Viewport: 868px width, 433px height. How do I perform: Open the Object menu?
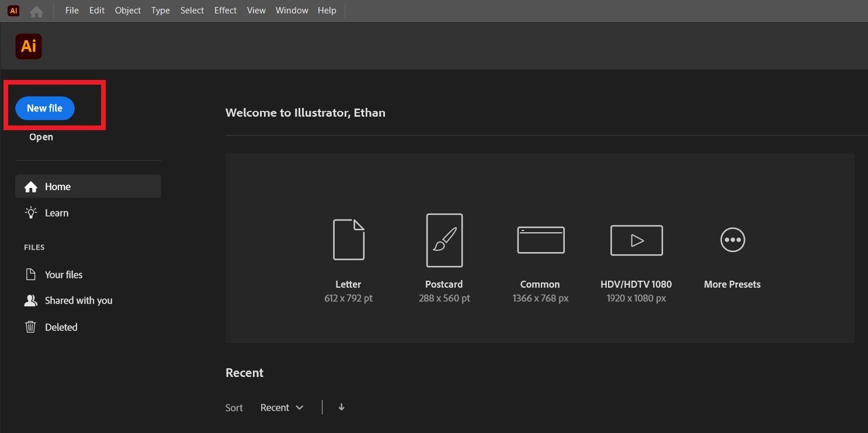[x=128, y=11]
